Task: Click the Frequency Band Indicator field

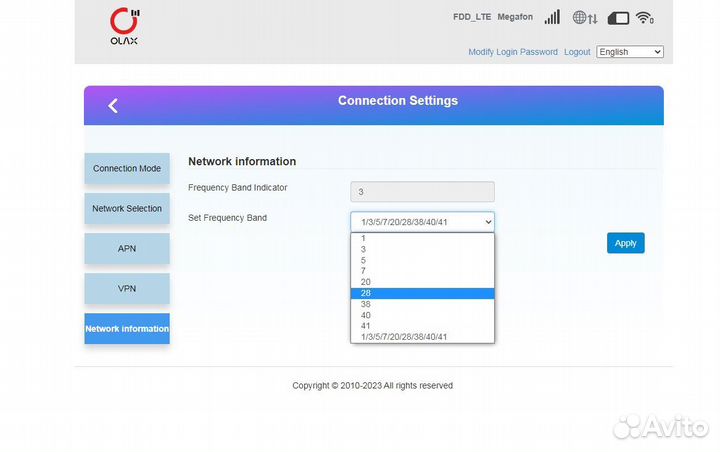Action: [x=422, y=191]
